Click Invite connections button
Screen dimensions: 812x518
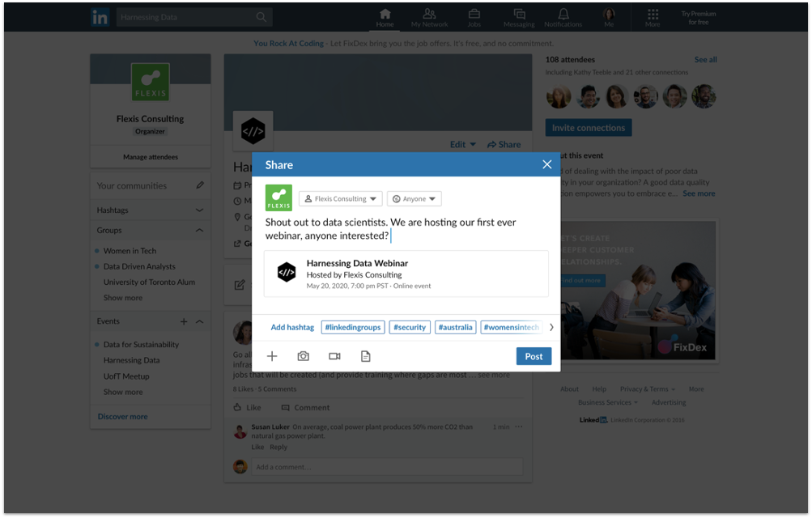coord(589,128)
